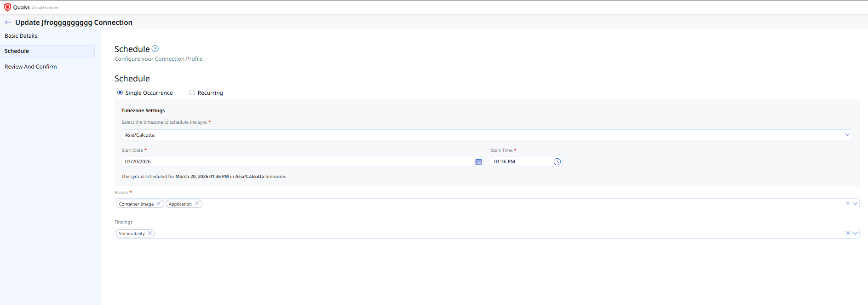Expand the Asia/Calcutta timezone dropdown
Image resolution: width=868 pixels, height=305 pixels.
tap(847, 135)
